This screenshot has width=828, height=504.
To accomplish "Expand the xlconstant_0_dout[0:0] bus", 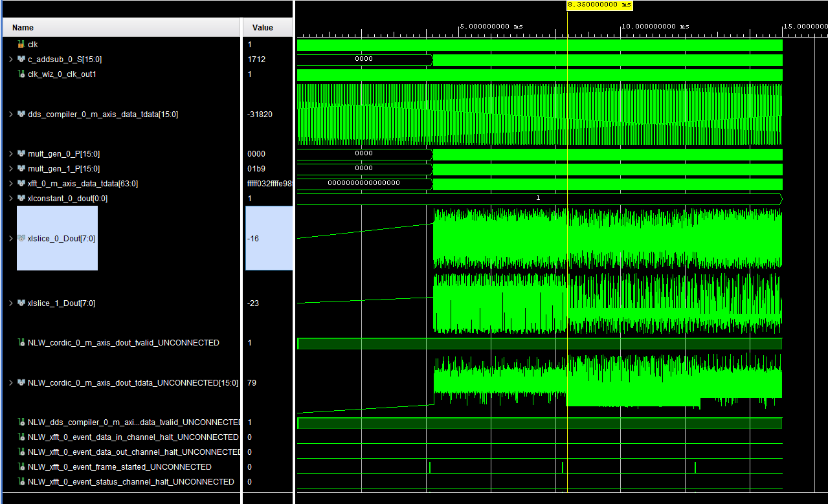I will (10, 199).
